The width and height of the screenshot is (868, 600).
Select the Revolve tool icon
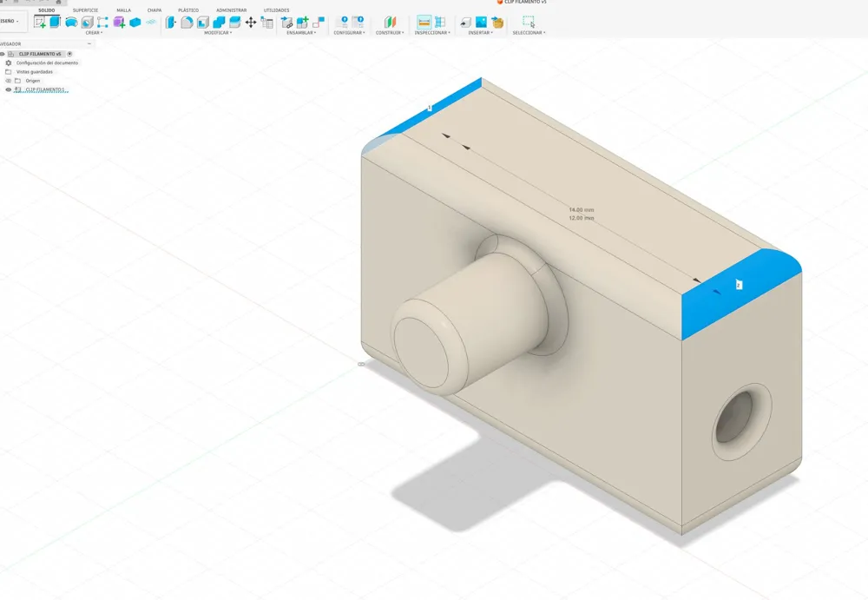(71, 23)
